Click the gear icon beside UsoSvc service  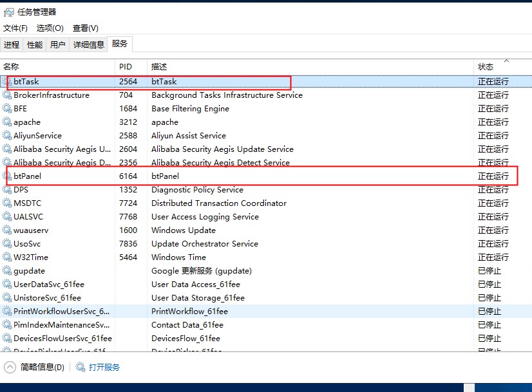click(x=7, y=244)
